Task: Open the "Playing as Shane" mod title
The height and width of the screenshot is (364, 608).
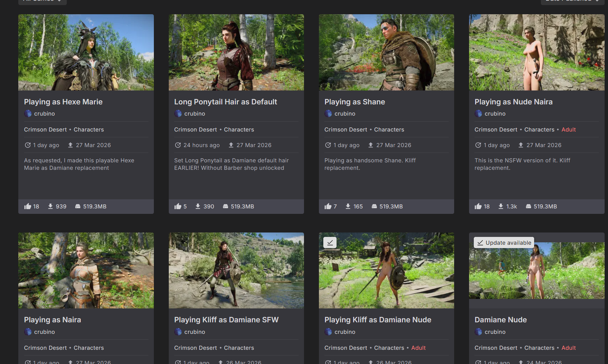Action: [x=354, y=102]
